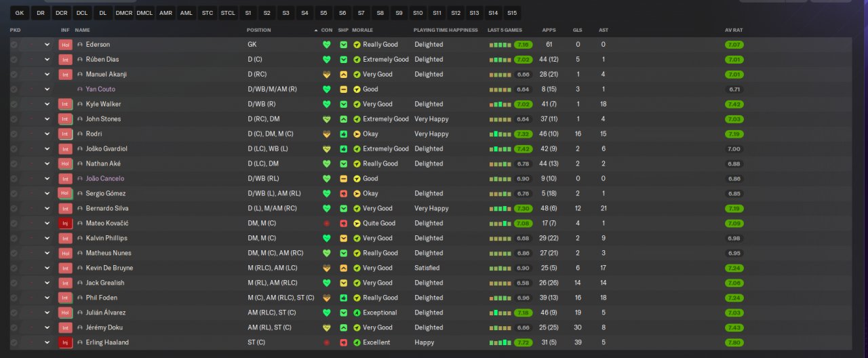This screenshot has height=358, width=868.
Task: Open the position dropdown for John Stones
Action: (x=47, y=119)
